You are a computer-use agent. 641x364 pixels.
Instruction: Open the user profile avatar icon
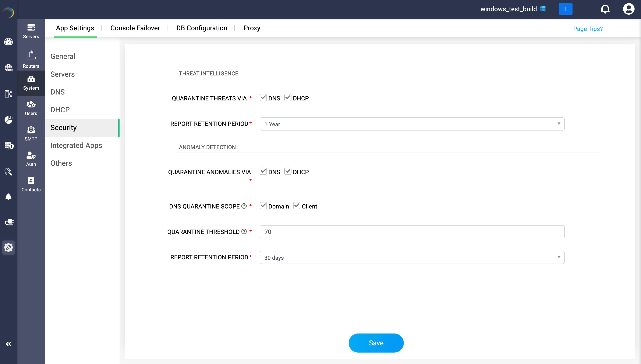click(628, 9)
